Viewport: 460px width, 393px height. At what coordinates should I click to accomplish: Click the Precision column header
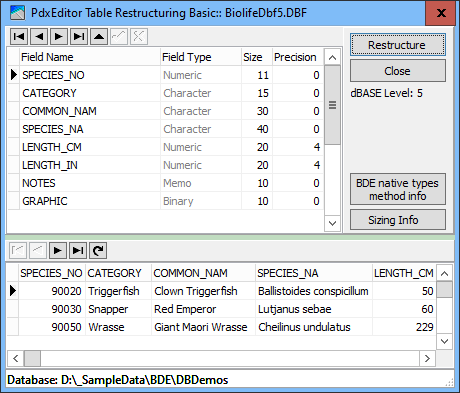(298, 57)
